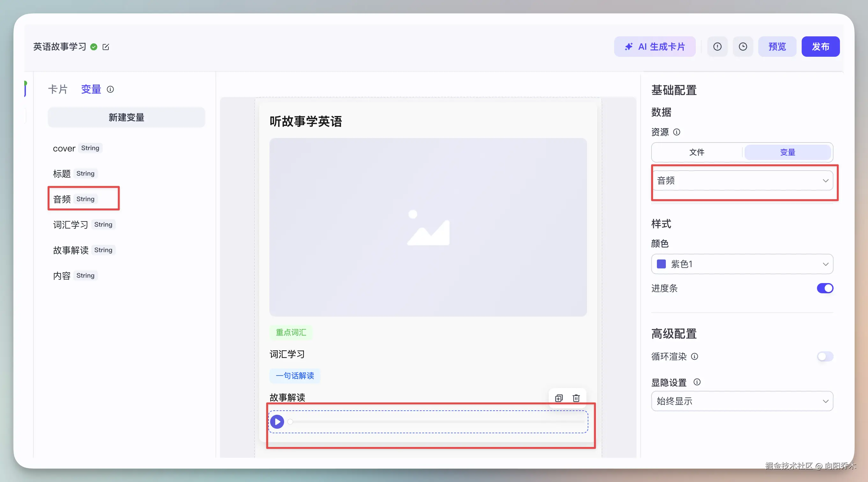868x482 pixels.
Task: Expand the 紫色1 color dropdown
Action: click(x=742, y=264)
